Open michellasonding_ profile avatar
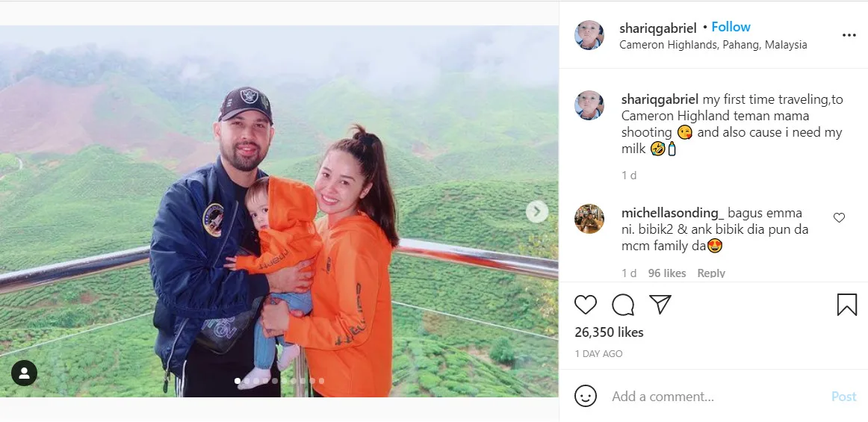Image resolution: width=868 pixels, height=422 pixels. [589, 218]
